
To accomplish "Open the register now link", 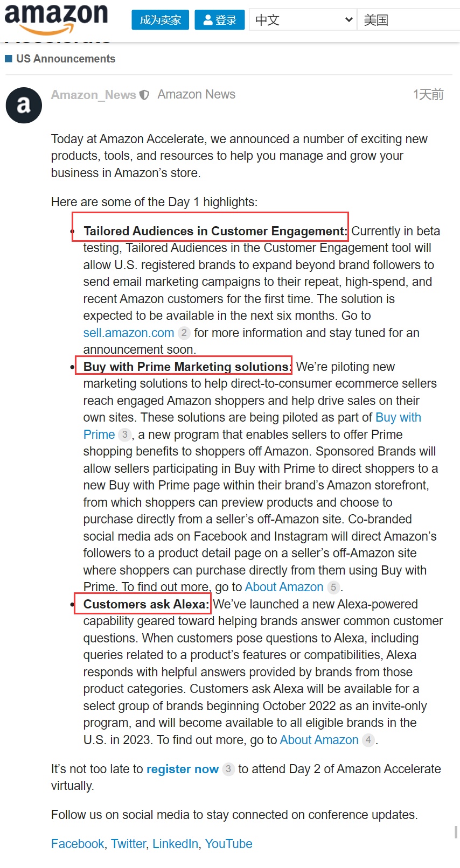I will (x=183, y=769).
